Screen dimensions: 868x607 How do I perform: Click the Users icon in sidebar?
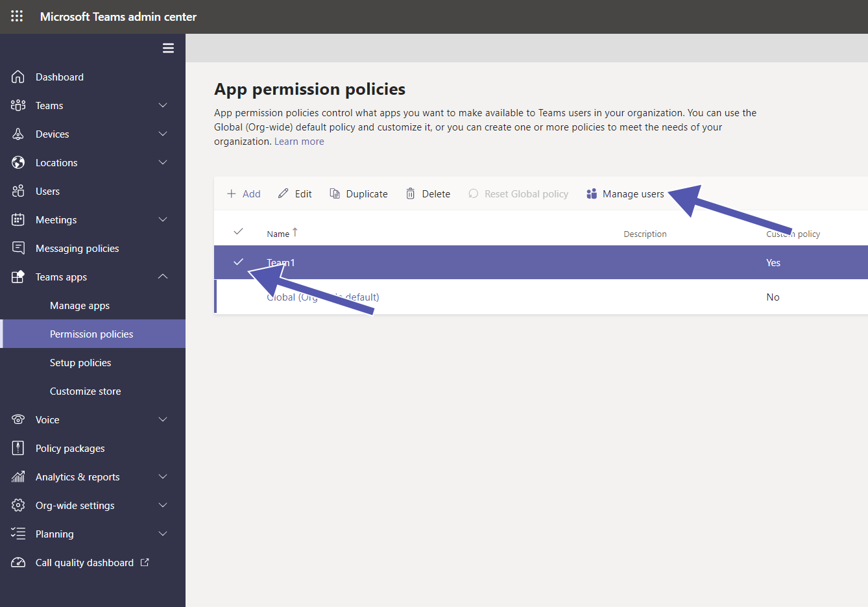click(x=18, y=191)
